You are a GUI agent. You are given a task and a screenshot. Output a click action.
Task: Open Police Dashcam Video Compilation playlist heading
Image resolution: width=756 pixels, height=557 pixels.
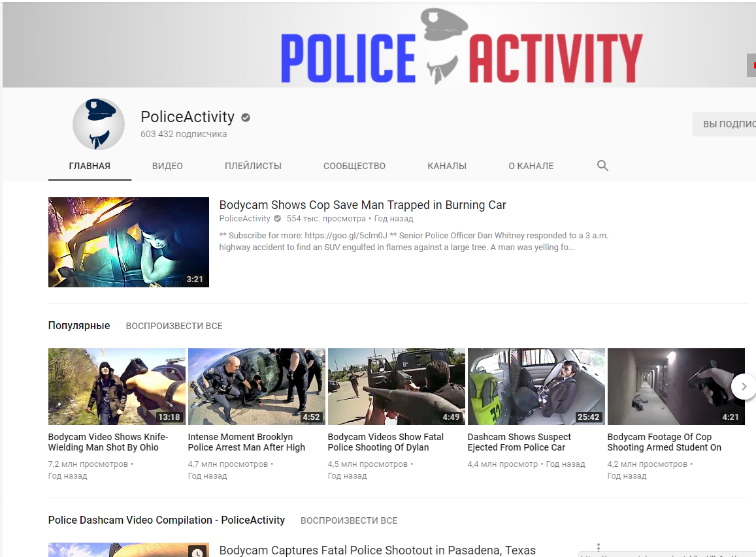167,520
